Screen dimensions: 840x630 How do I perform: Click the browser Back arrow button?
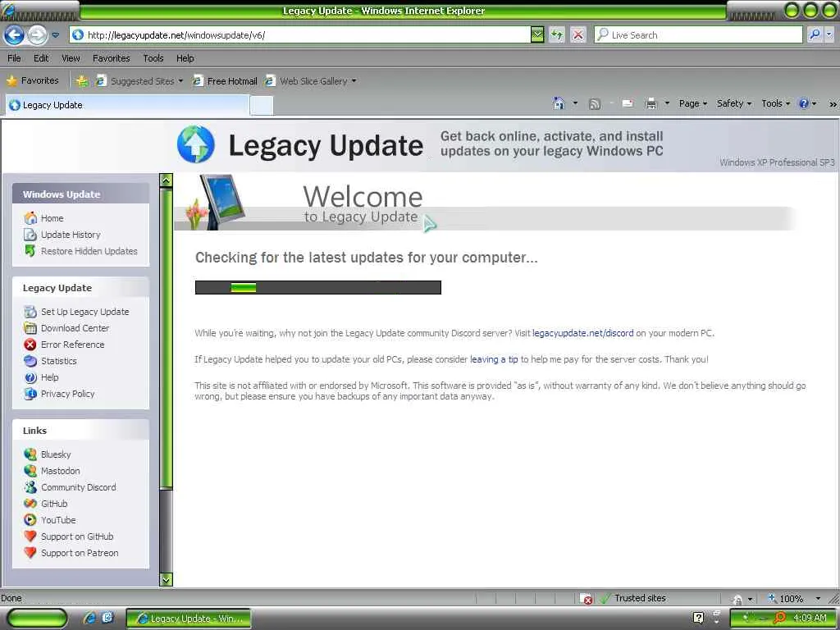(x=14, y=35)
